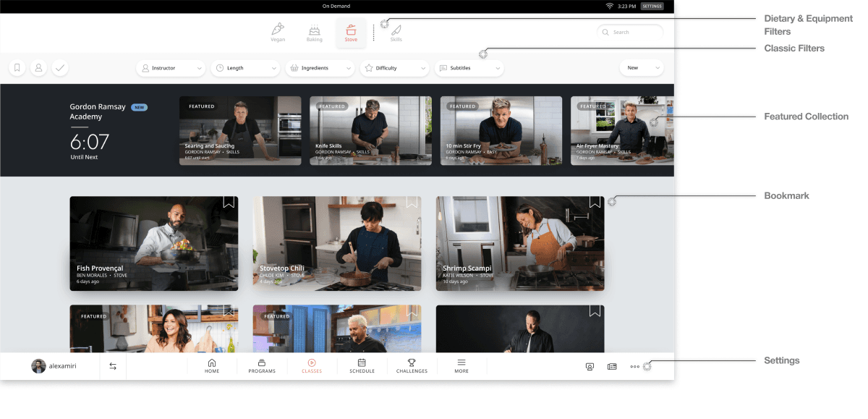Open the Ingredients dropdown
This screenshot has width=868, height=419.
(x=320, y=68)
